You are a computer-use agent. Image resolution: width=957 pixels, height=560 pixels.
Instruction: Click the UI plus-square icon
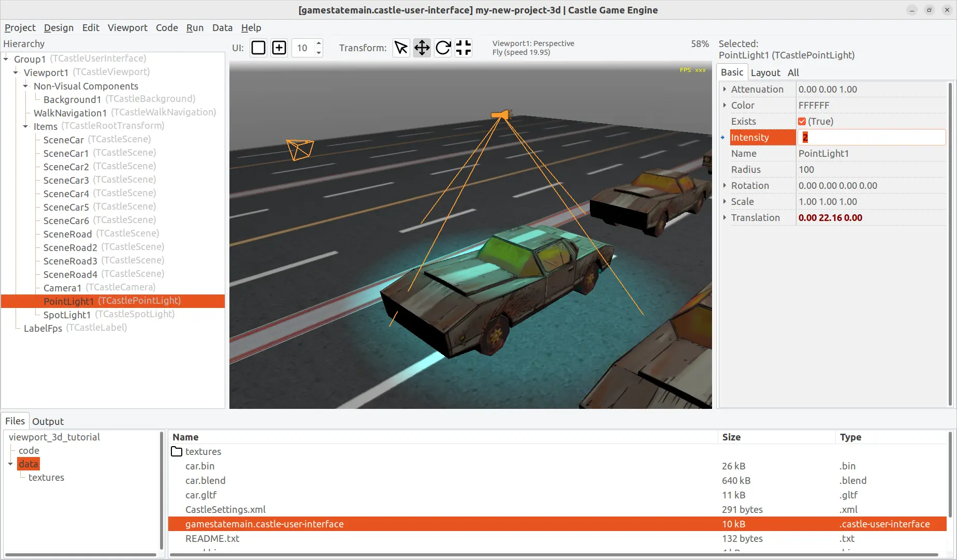coord(279,48)
